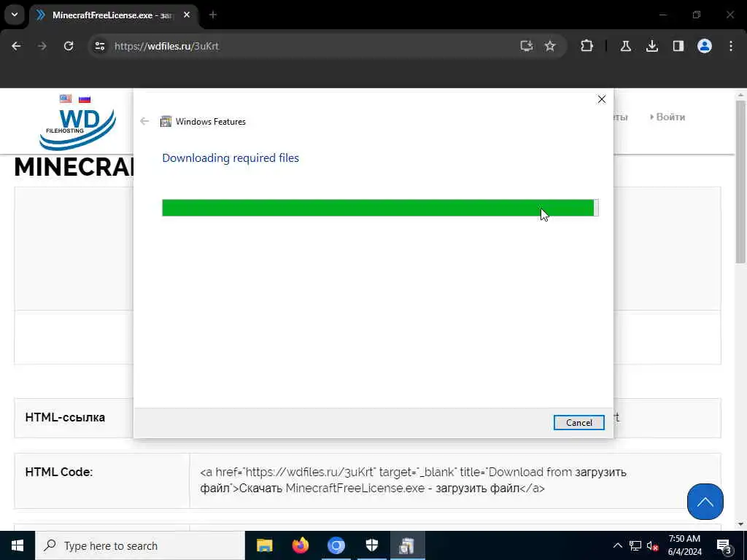Click the HTML-ссылка label
This screenshot has width=747, height=560.
point(65,418)
